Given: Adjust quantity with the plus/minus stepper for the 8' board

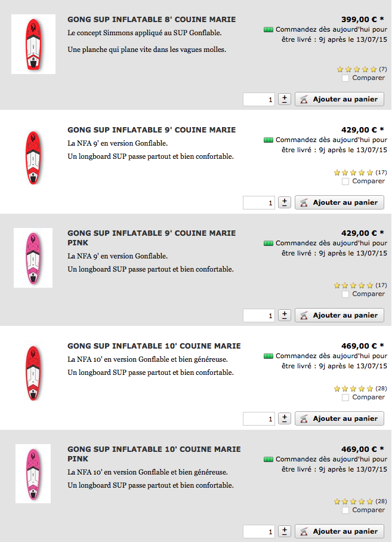Looking at the screenshot, I should click(x=285, y=99).
